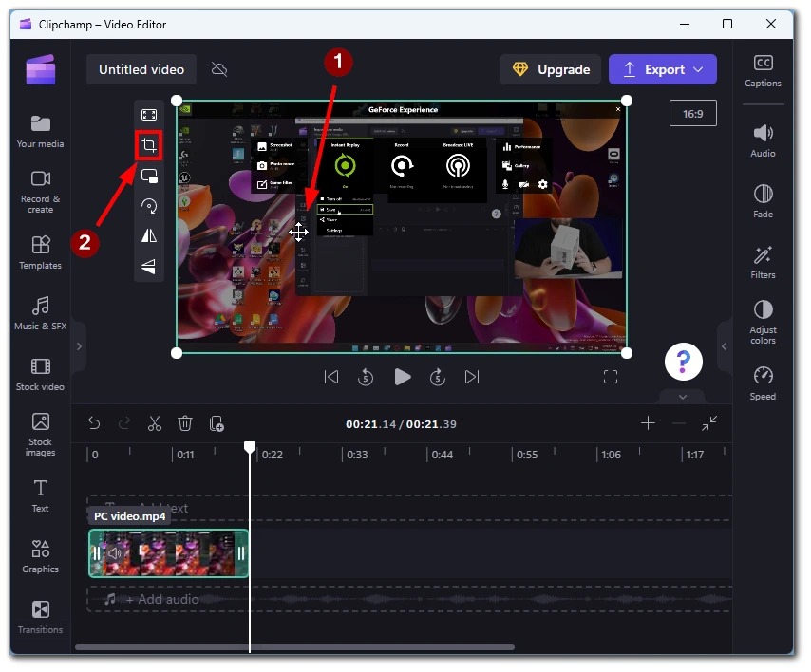Open the Text panel
Image resolution: width=811 pixels, height=672 pixels.
[x=40, y=495]
